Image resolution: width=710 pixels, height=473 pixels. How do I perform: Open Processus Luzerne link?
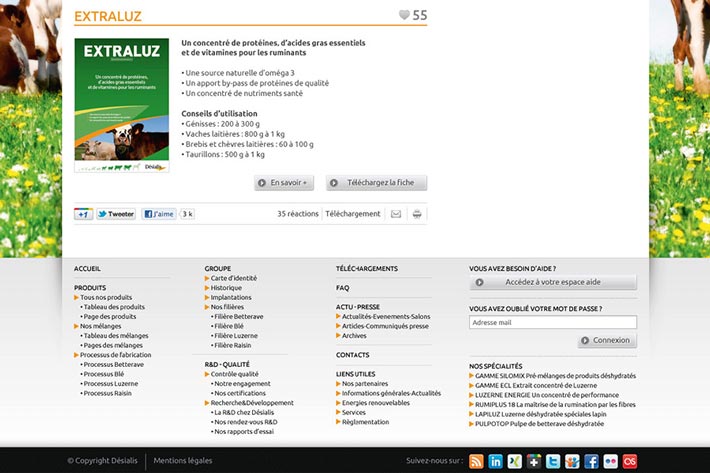point(111,383)
